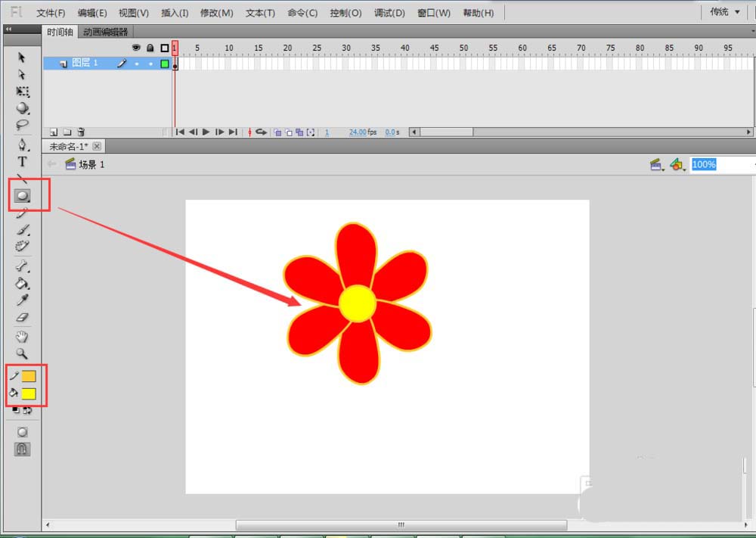Image resolution: width=756 pixels, height=538 pixels.
Task: Lock 图层 1 via lock dot
Action: tap(150, 64)
